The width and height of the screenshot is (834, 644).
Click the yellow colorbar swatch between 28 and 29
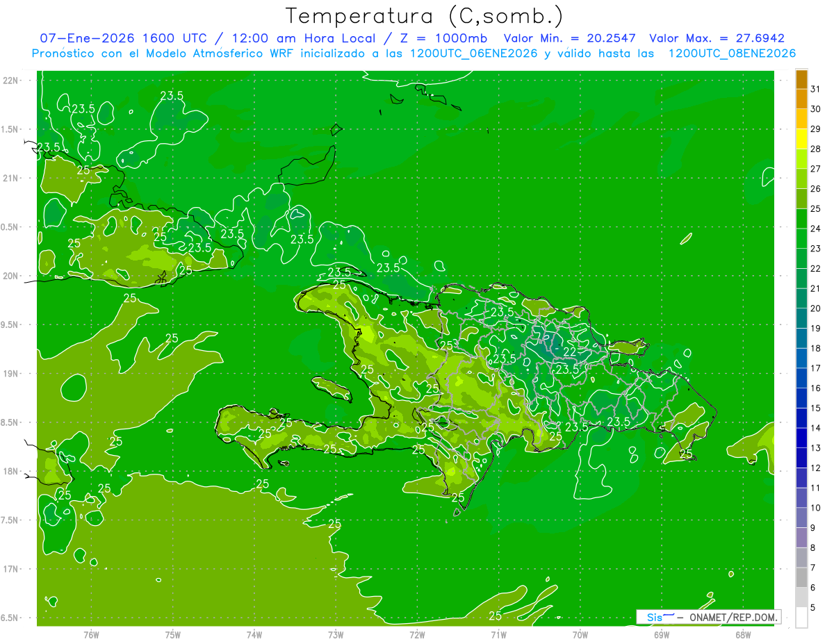[801, 138]
